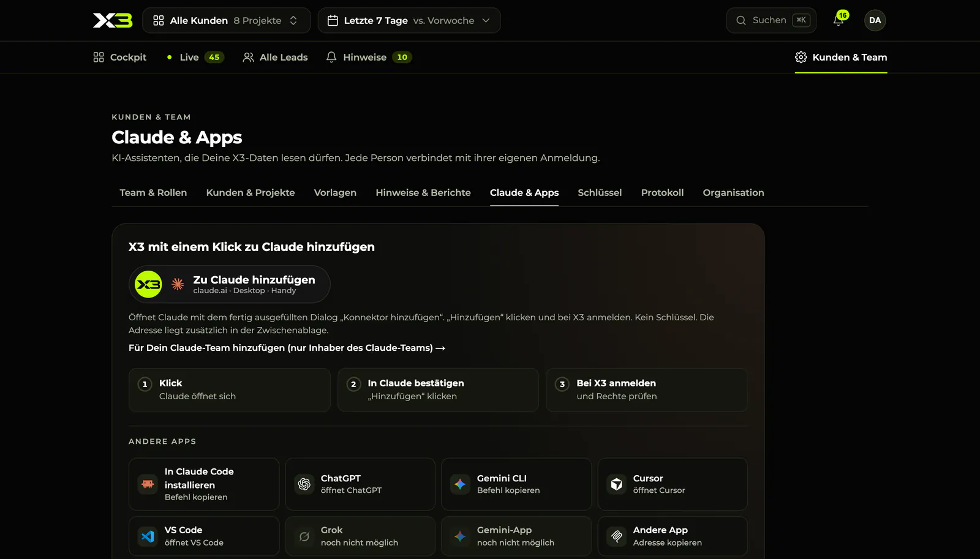Click the Grok logo icon
This screenshot has width=980, height=559.
point(304,536)
